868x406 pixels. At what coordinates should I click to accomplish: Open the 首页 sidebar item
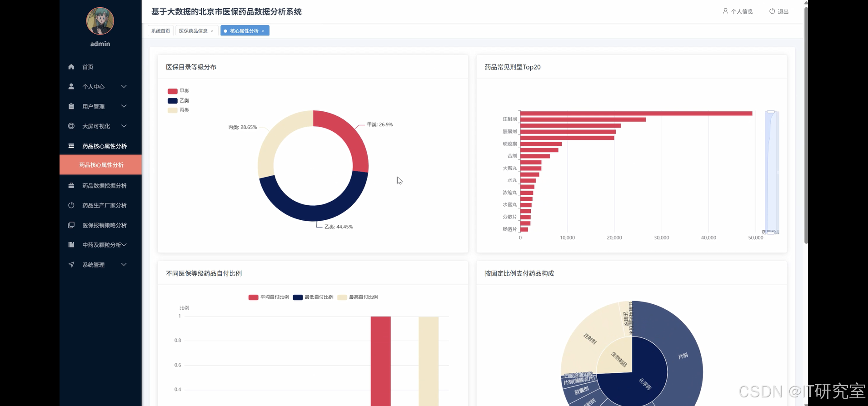[100, 67]
